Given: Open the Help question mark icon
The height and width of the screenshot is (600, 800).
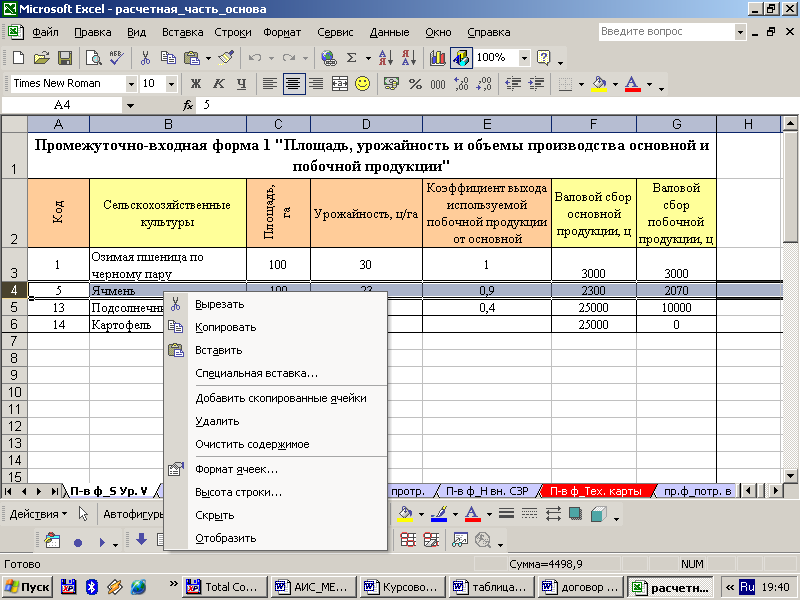Looking at the screenshot, I should [544, 58].
